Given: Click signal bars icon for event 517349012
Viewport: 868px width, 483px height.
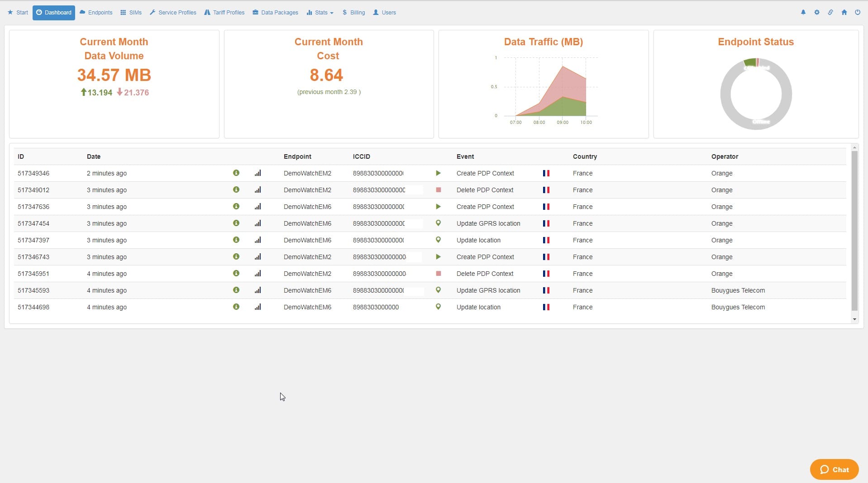Looking at the screenshot, I should tap(258, 190).
